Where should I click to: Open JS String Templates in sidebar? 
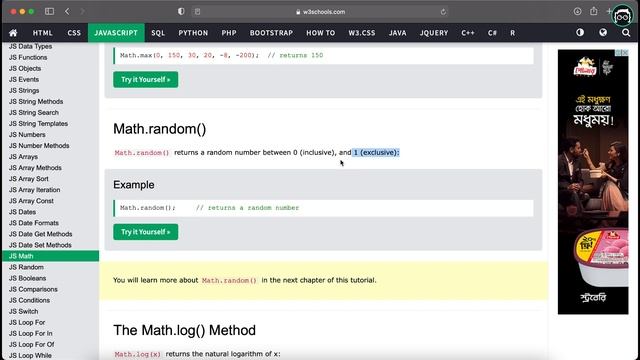38,124
